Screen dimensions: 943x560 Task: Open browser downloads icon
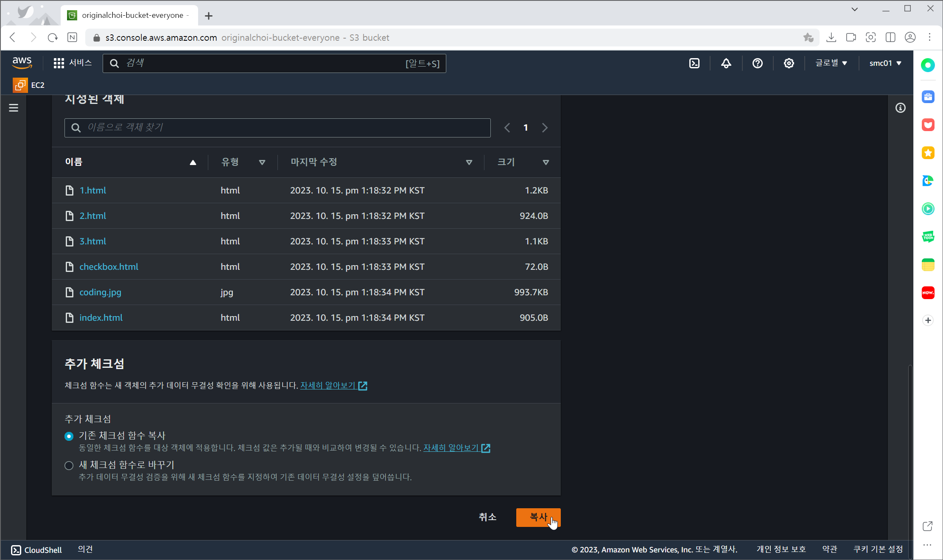pyautogui.click(x=831, y=37)
